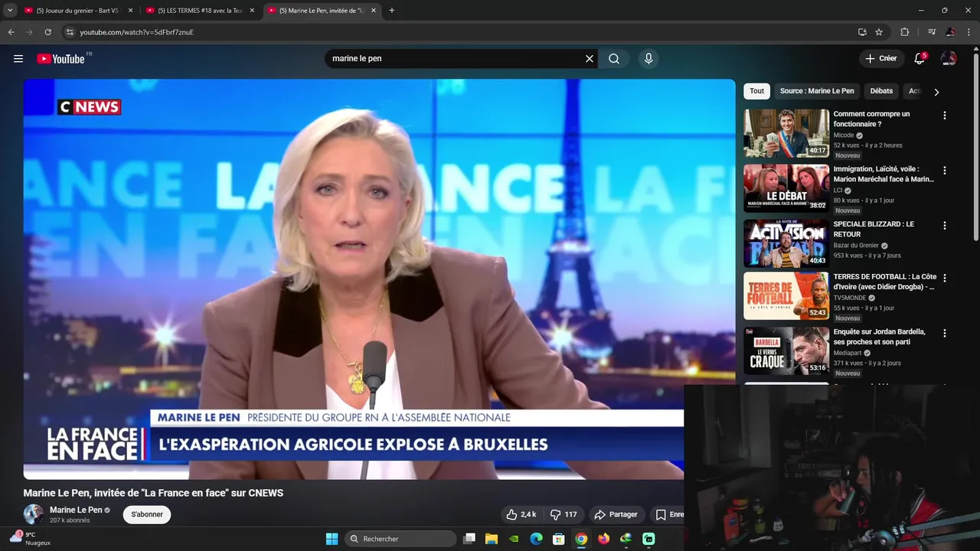Close the Joueur du grenier tab
This screenshot has height=551, width=980.
130,11
